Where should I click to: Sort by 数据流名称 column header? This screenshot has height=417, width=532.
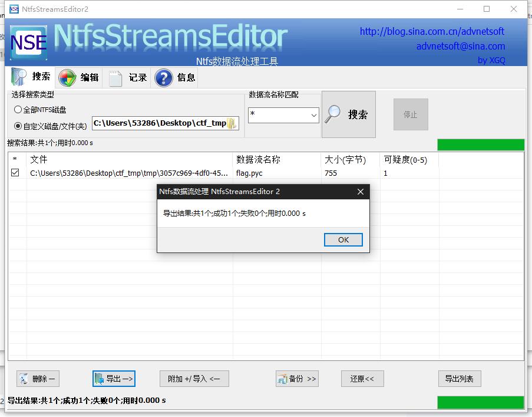pyautogui.click(x=277, y=159)
